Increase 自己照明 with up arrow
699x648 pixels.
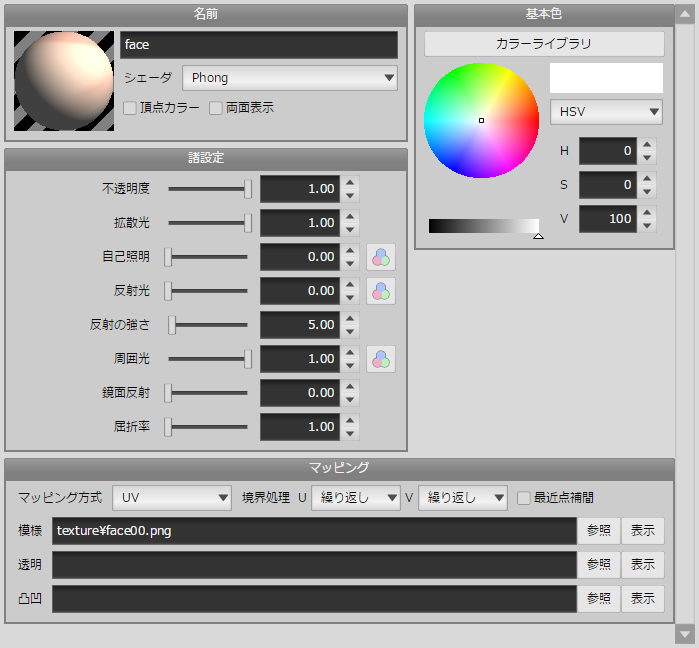350,250
